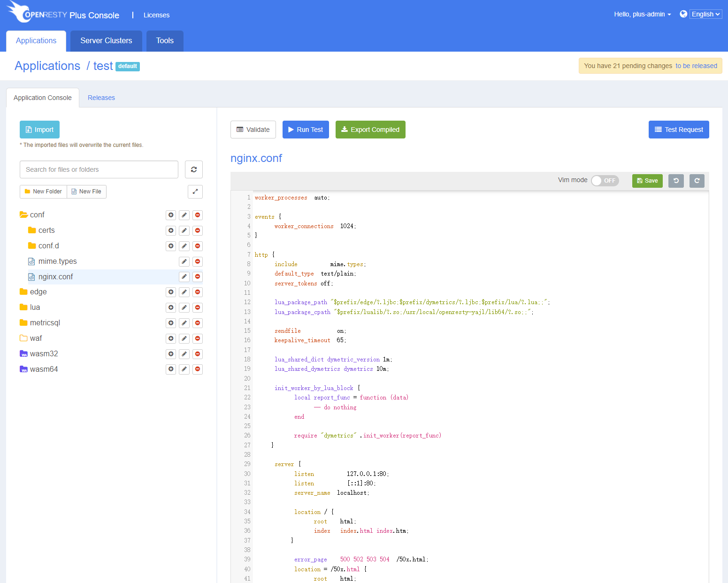The height and width of the screenshot is (583, 728).
Task: Rename the nginx.conf file
Action: click(x=184, y=276)
